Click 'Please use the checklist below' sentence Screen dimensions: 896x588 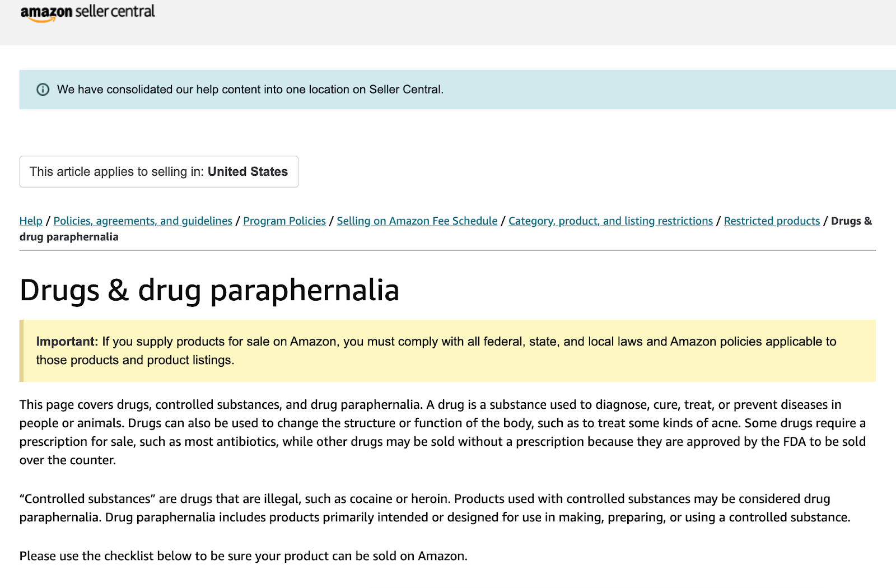244,556
